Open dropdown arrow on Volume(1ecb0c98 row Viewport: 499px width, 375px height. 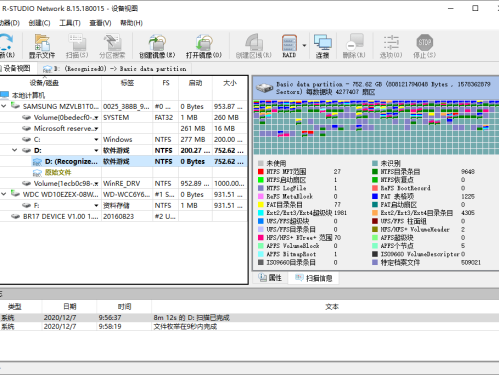[96, 184]
